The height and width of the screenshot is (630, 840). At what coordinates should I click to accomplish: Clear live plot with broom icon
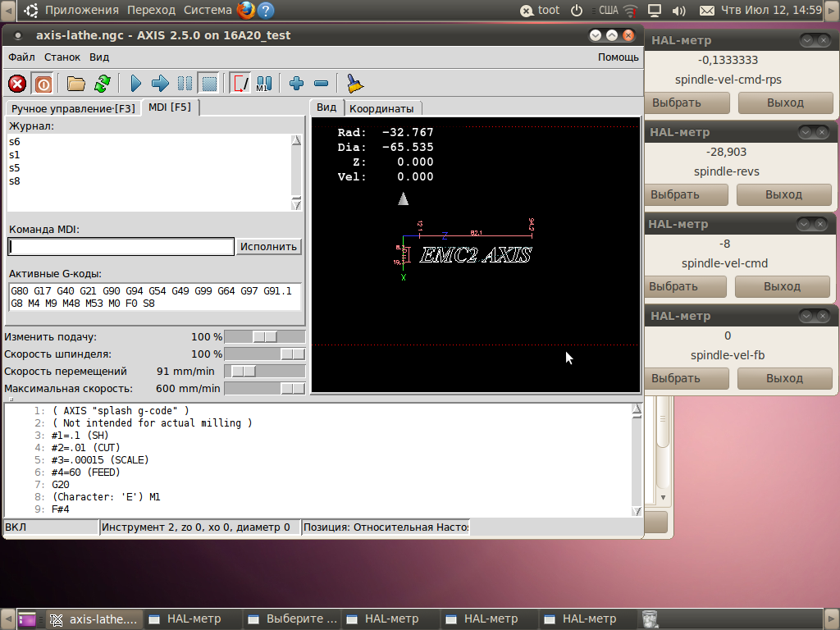[354, 83]
